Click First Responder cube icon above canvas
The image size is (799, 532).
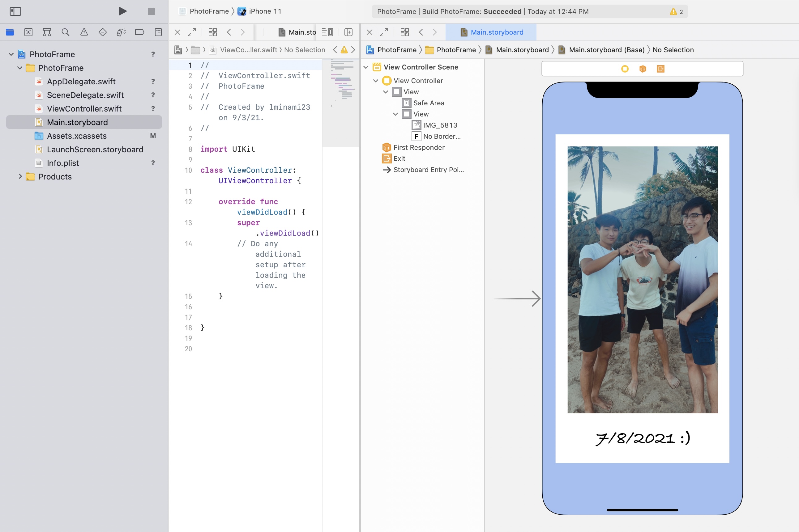[643, 69]
